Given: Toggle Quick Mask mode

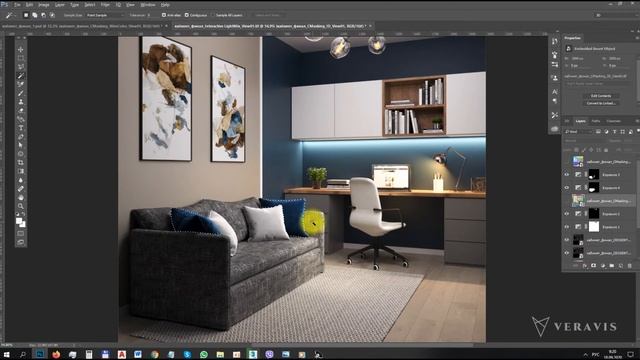Looking at the screenshot, I should (20, 233).
